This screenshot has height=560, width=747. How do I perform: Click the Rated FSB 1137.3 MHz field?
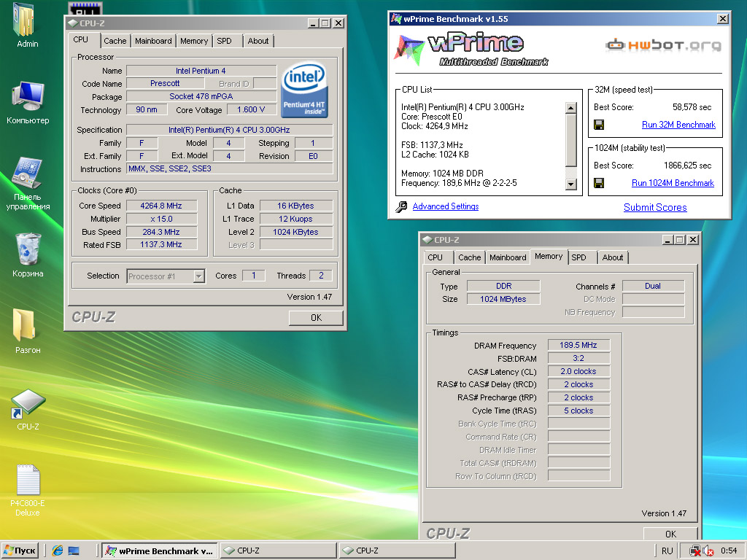pos(161,245)
